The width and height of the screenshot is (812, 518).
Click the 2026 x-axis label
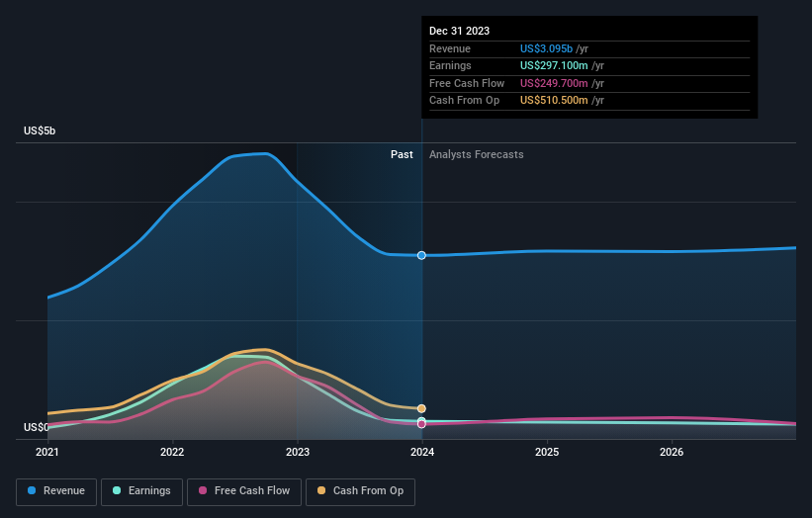tap(672, 452)
